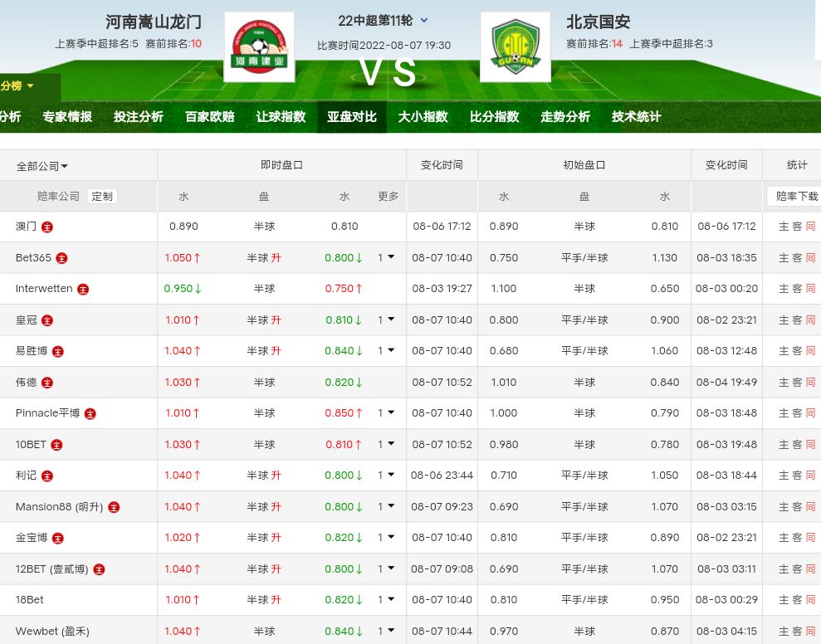Click the Henan Songshan Longmen team logo
821x644 pixels.
pos(259,47)
